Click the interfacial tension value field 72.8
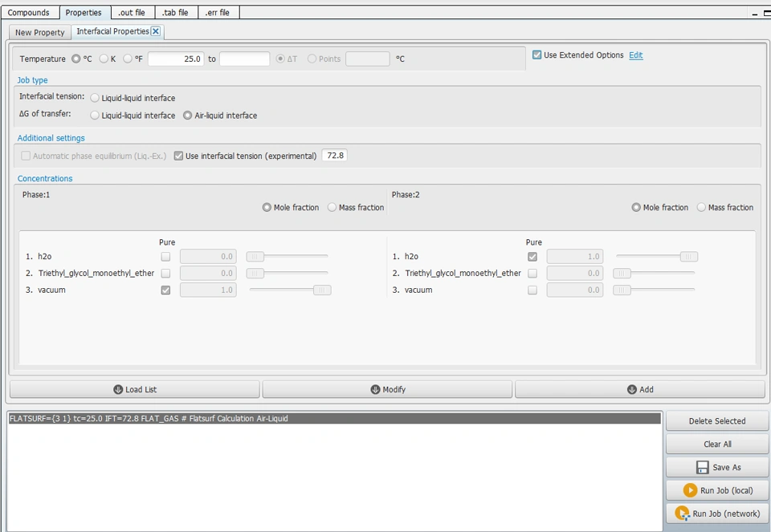Screen dimensions: 771x532 [x=334, y=155]
